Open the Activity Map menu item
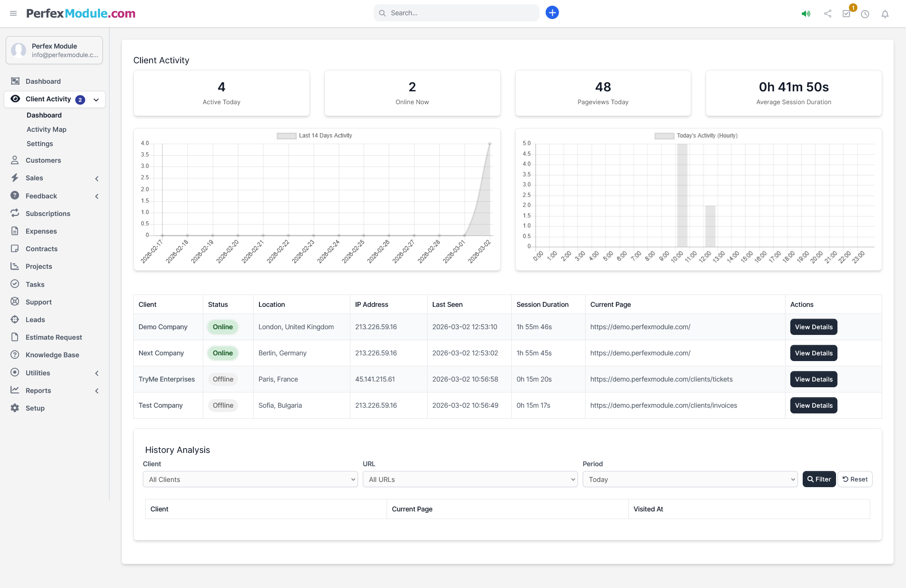The height and width of the screenshot is (588, 906). 47,129
